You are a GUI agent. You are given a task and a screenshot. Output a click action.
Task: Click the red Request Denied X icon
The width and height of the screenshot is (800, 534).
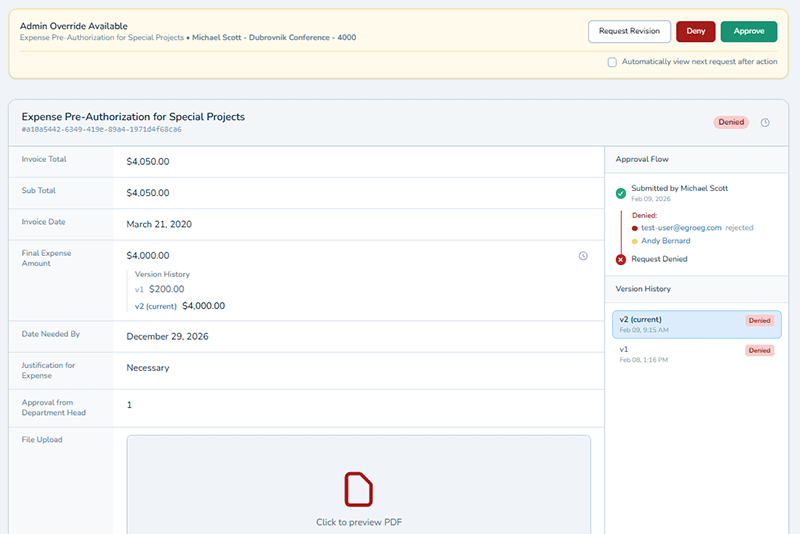coord(621,259)
